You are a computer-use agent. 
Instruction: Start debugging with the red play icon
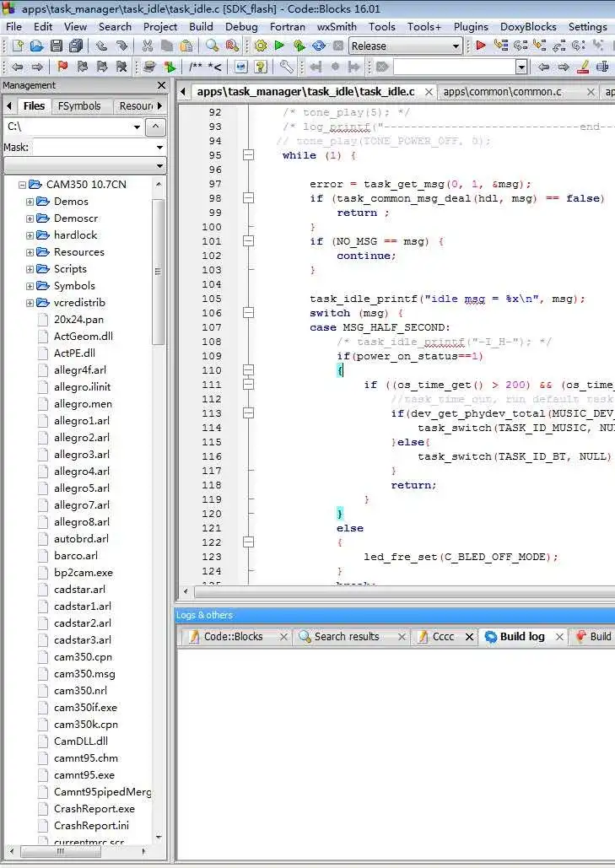click(481, 46)
